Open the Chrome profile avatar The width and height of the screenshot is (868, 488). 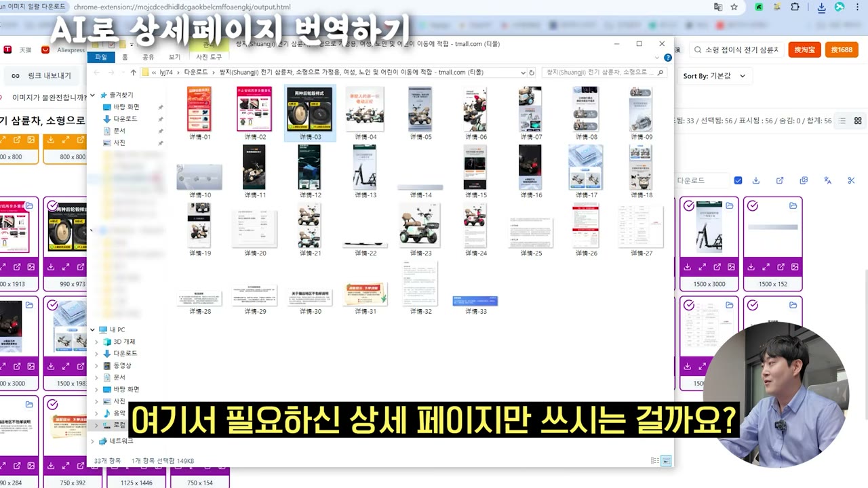coord(840,7)
